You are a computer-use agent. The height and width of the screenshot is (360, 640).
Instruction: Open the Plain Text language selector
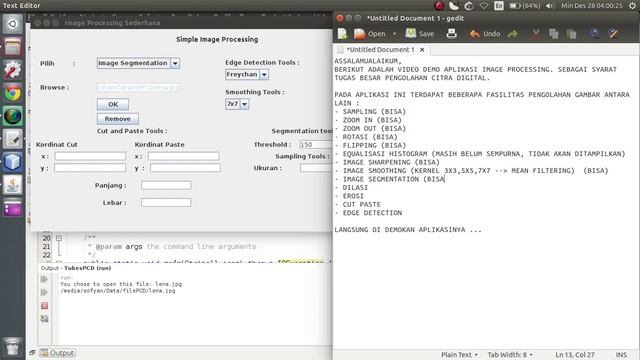459,355
